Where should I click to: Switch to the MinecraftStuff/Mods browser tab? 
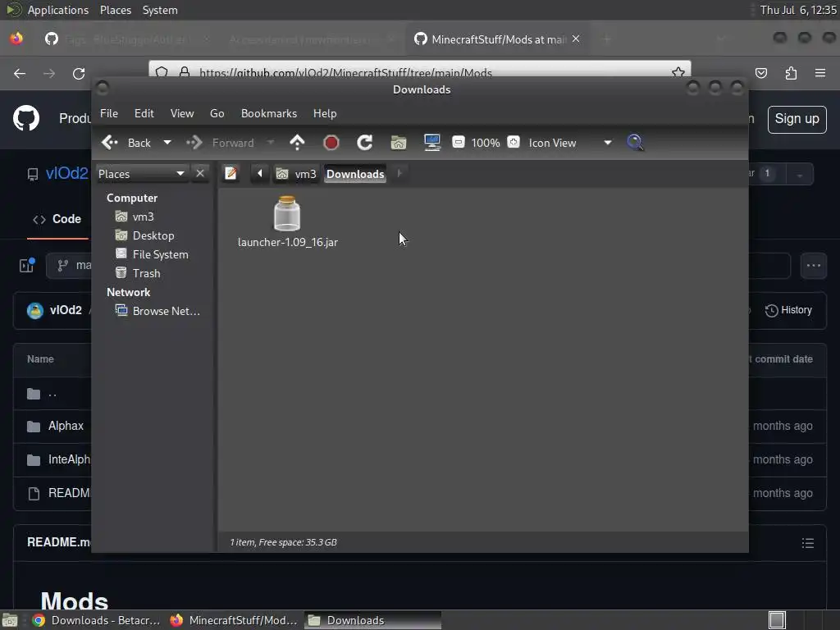coord(498,39)
